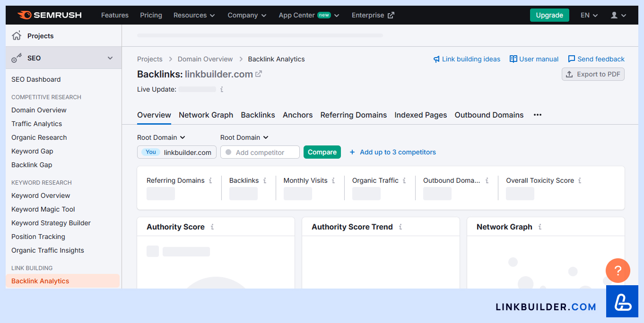Screen dimensions: 644x323
Task: Open the orange help question mark button
Action: [x=618, y=271]
